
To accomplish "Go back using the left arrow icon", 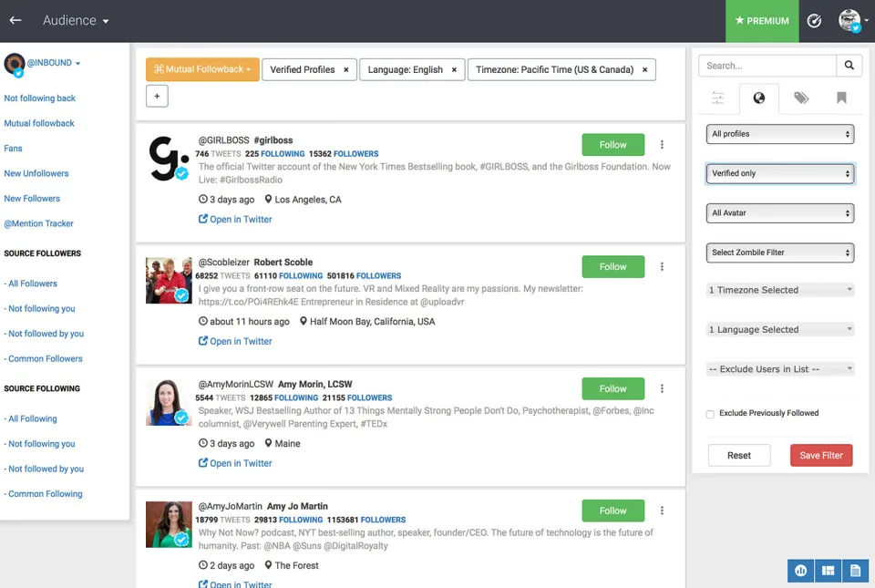I will click(15, 20).
